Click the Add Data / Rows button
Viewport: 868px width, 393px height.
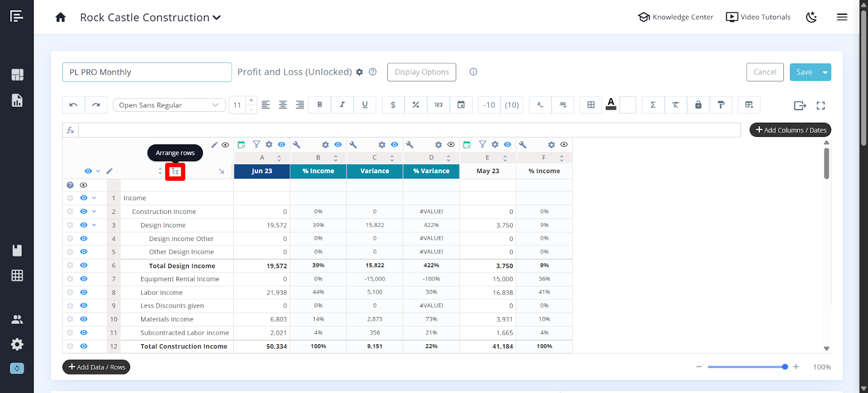[x=96, y=367]
